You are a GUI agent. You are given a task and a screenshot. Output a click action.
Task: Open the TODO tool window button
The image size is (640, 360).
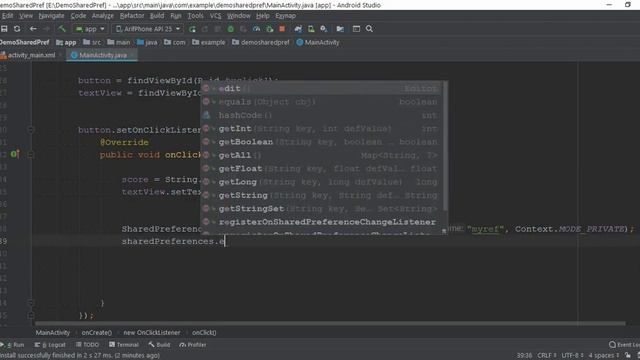87,345
